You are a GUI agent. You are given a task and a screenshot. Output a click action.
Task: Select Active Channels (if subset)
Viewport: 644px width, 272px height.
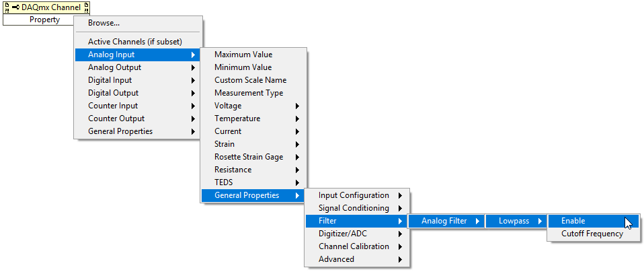tap(134, 42)
